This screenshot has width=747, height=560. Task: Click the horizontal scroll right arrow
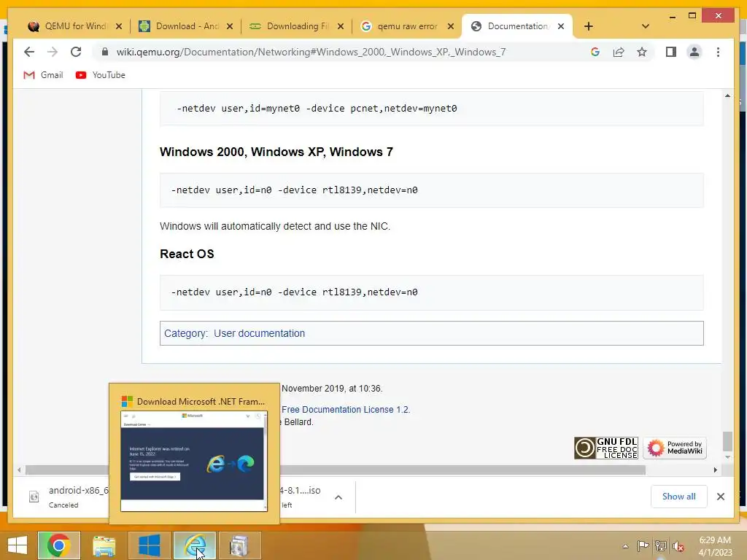coord(715,470)
